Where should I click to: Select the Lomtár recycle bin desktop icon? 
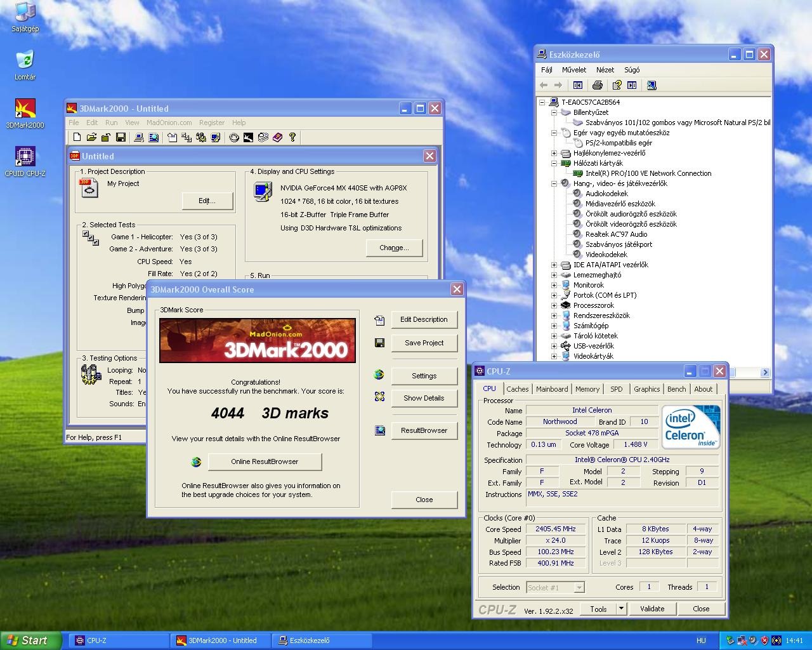coord(25,65)
